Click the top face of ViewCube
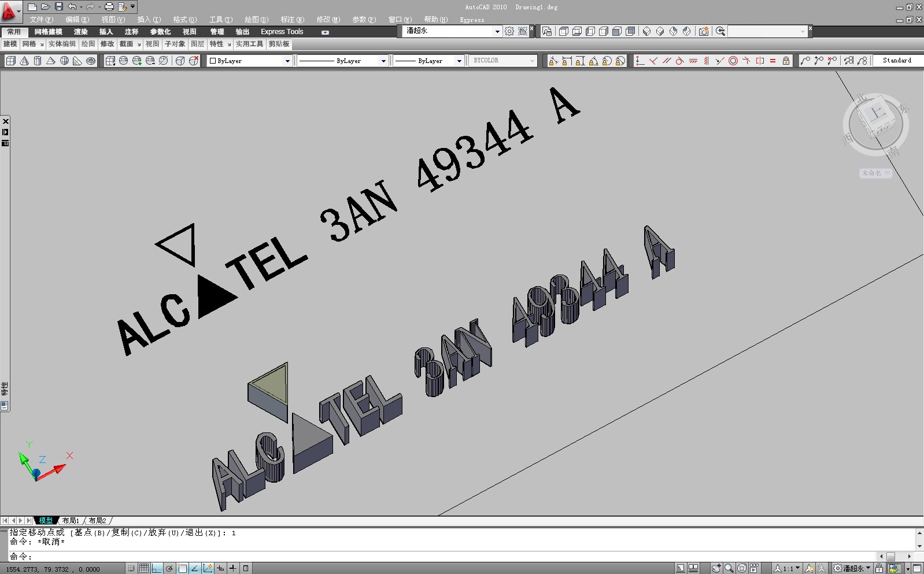The height and width of the screenshot is (574, 924). 878,113
